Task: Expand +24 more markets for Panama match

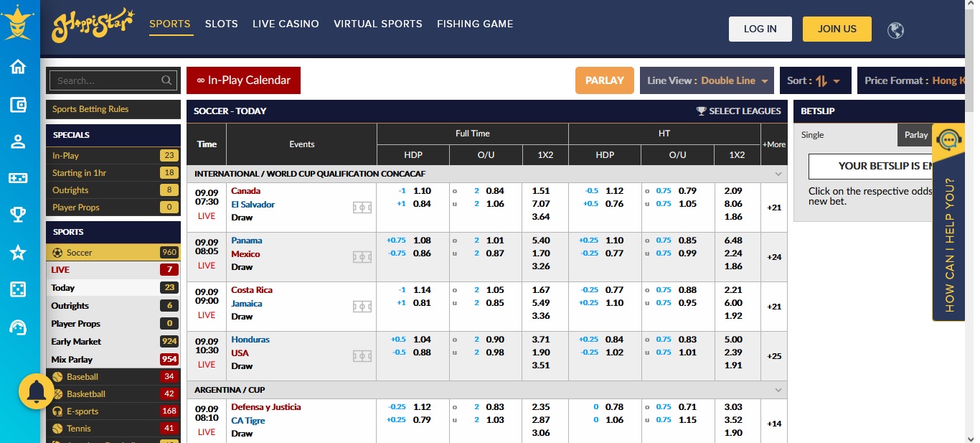Action: (774, 257)
